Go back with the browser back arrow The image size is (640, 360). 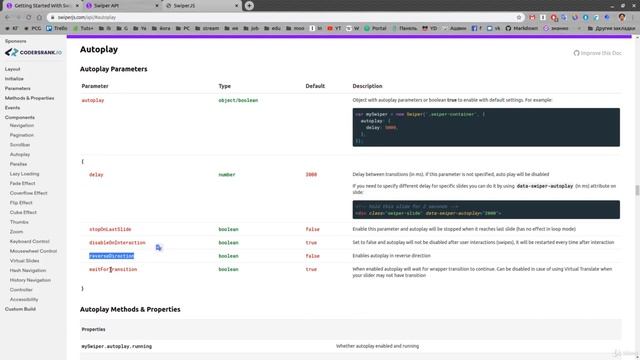pyautogui.click(x=7, y=18)
